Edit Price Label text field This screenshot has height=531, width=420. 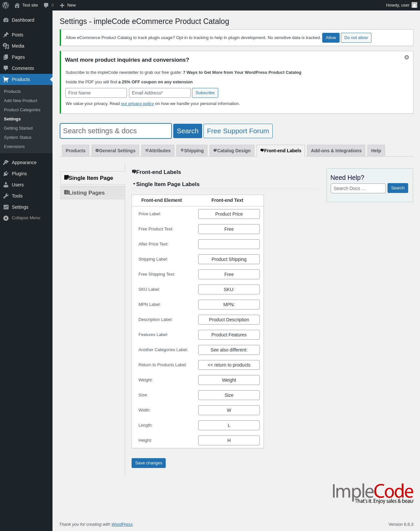(x=229, y=214)
